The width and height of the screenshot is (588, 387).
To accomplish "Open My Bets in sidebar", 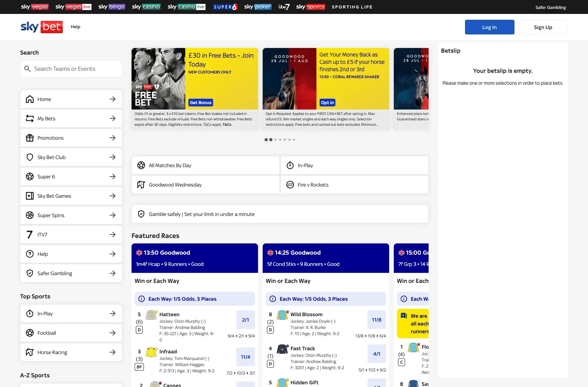I will (71, 118).
